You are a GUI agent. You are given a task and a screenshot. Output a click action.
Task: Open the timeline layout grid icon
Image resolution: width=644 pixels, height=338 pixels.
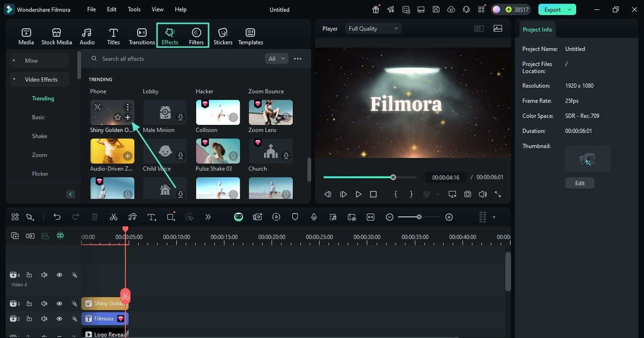point(483,217)
